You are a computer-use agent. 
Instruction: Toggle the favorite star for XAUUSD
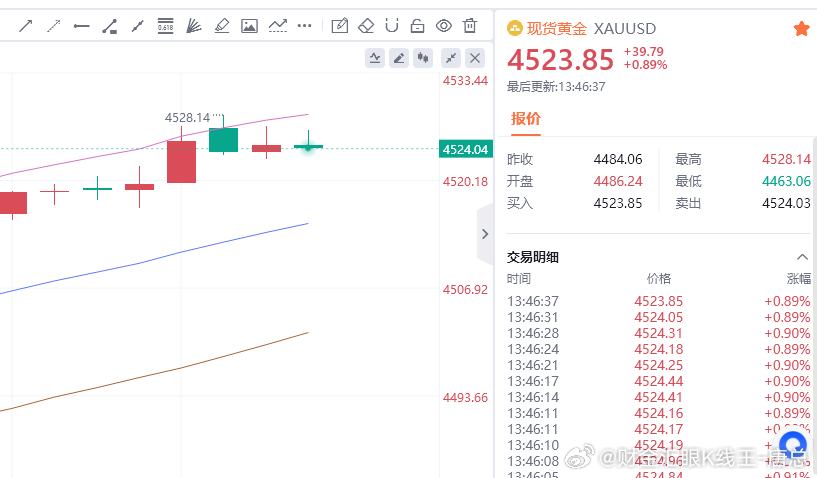[802, 28]
